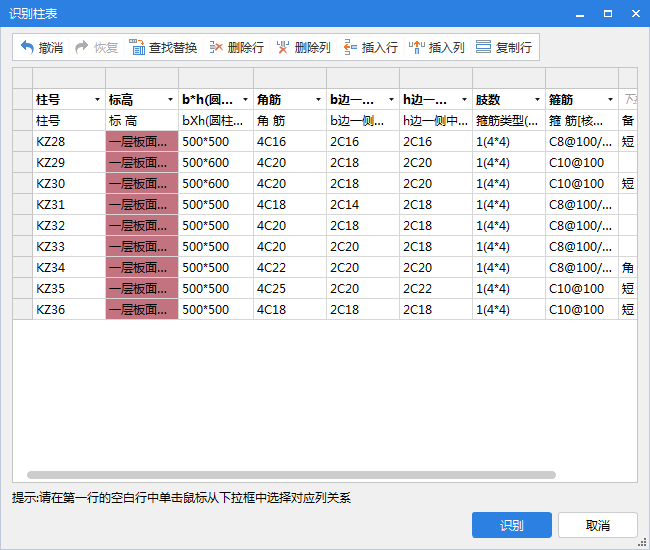The image size is (650, 550).
Task: Click the h边一侧中... header text cell
Action: tap(436, 121)
